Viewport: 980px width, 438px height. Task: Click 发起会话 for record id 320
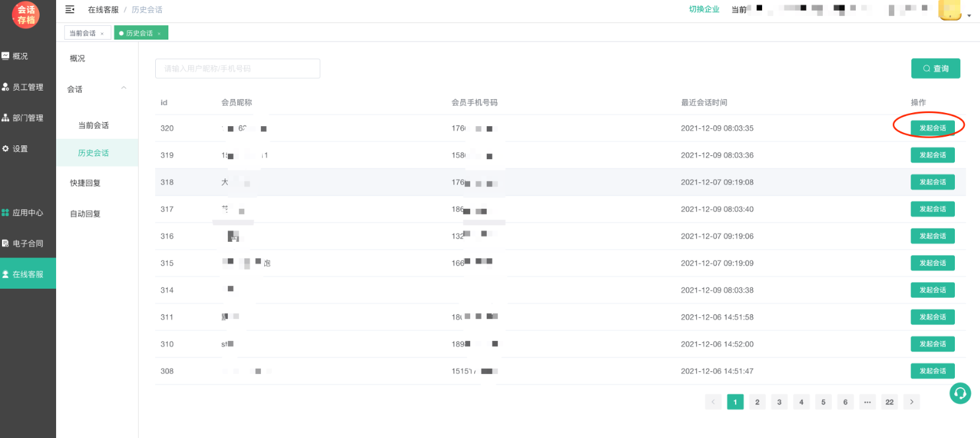click(x=932, y=128)
